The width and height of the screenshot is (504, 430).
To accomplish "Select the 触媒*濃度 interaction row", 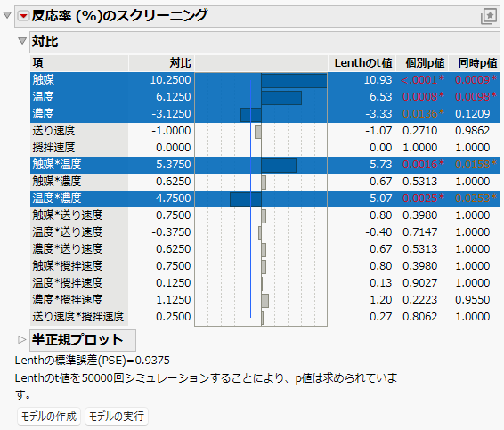I will 265,182.
